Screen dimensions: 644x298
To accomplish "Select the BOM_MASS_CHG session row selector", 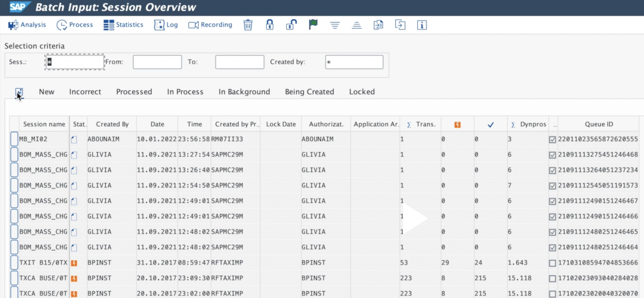I will click(x=14, y=154).
